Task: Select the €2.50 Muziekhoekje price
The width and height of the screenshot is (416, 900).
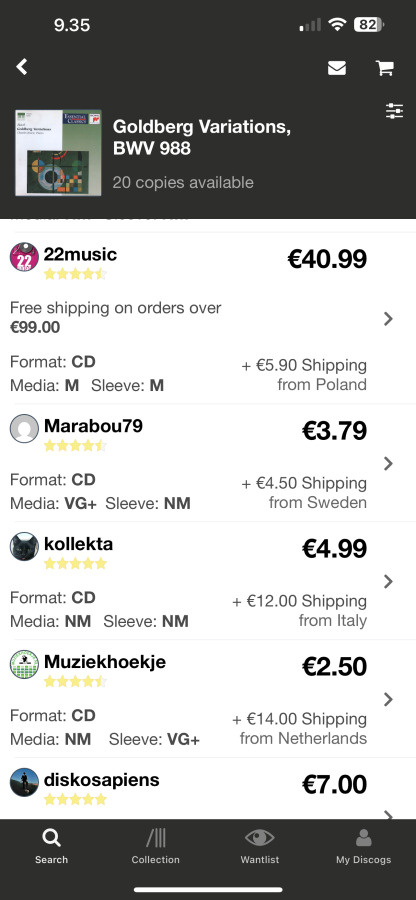Action: [x=335, y=666]
